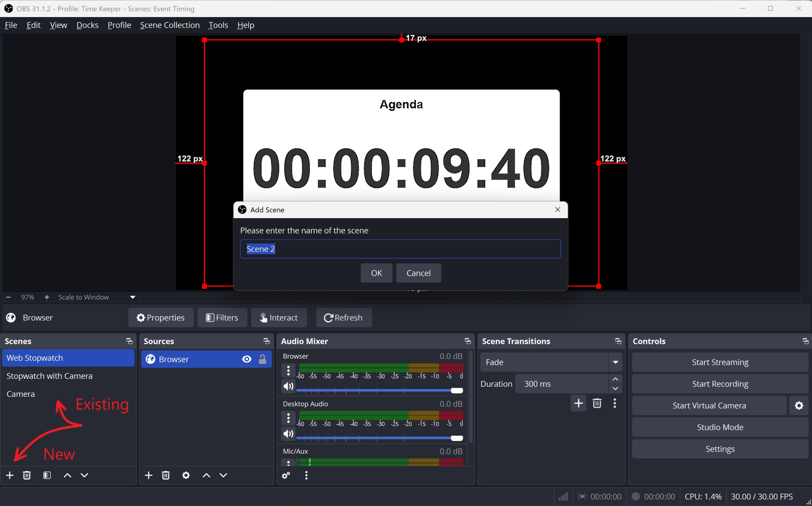
Task: Click the add scene plus icon
Action: click(10, 475)
